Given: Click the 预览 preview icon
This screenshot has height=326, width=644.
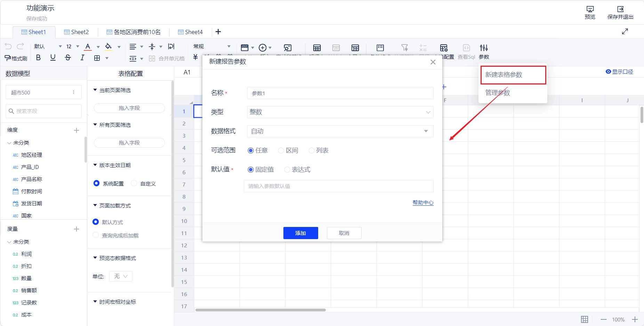Looking at the screenshot, I should click(590, 13).
